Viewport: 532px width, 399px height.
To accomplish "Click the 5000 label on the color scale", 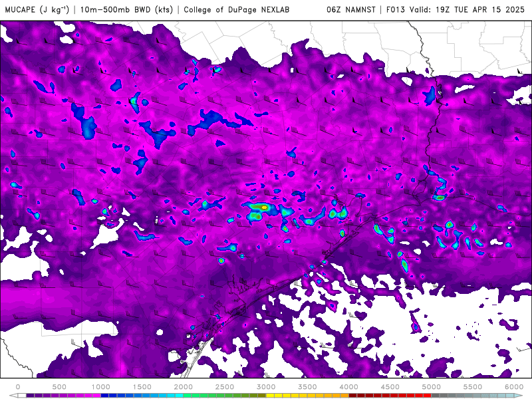I will click(x=431, y=387).
